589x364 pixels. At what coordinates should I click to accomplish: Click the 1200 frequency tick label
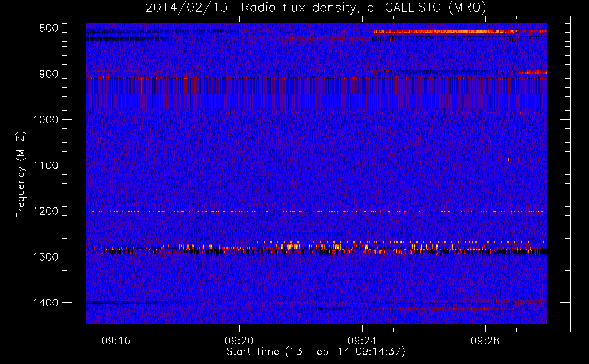(x=46, y=211)
